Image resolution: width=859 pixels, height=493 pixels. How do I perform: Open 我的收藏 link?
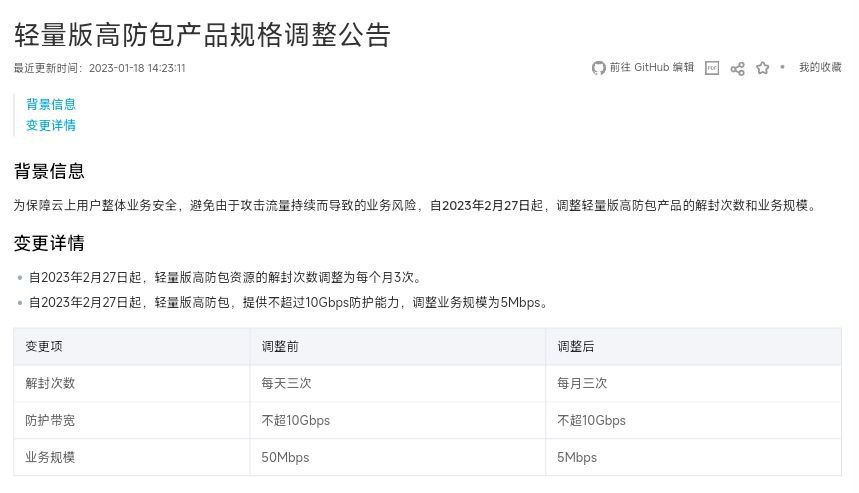coord(820,68)
